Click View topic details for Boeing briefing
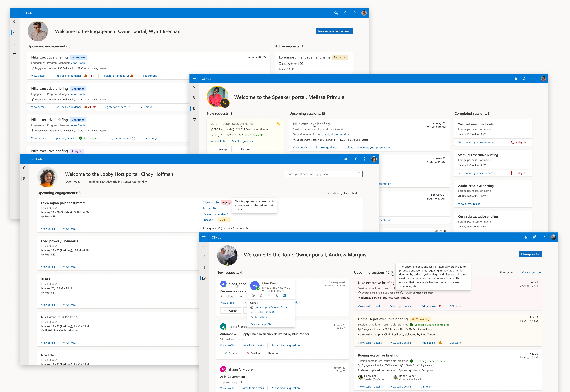 point(401,387)
